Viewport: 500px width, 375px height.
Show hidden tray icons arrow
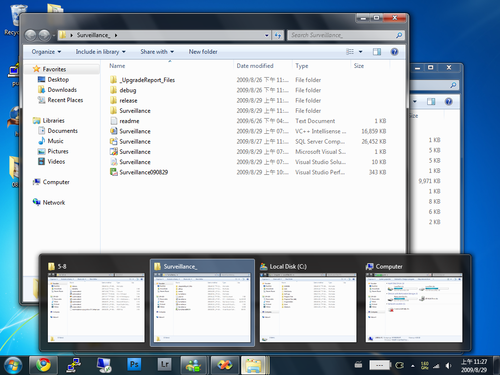pos(413,366)
